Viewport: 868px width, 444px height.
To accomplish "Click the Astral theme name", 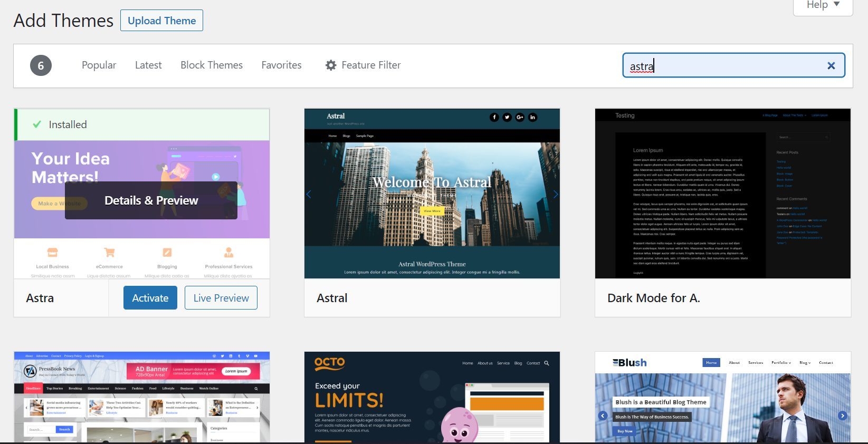I will tap(332, 298).
